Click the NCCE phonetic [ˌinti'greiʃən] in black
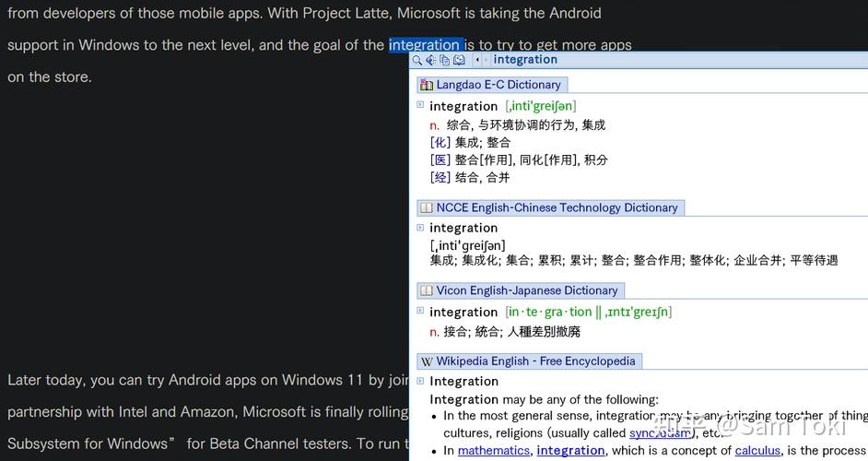This screenshot has height=461, width=868. 468,245
